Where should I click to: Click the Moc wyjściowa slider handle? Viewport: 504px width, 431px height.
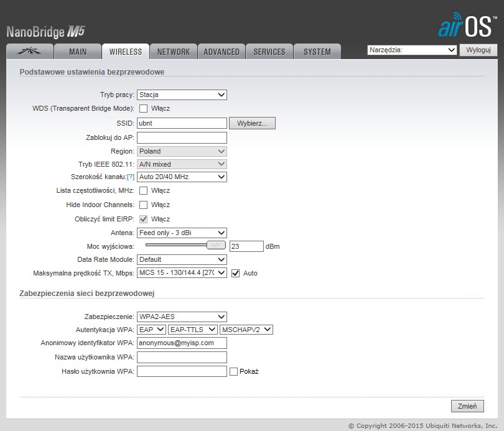(216, 246)
